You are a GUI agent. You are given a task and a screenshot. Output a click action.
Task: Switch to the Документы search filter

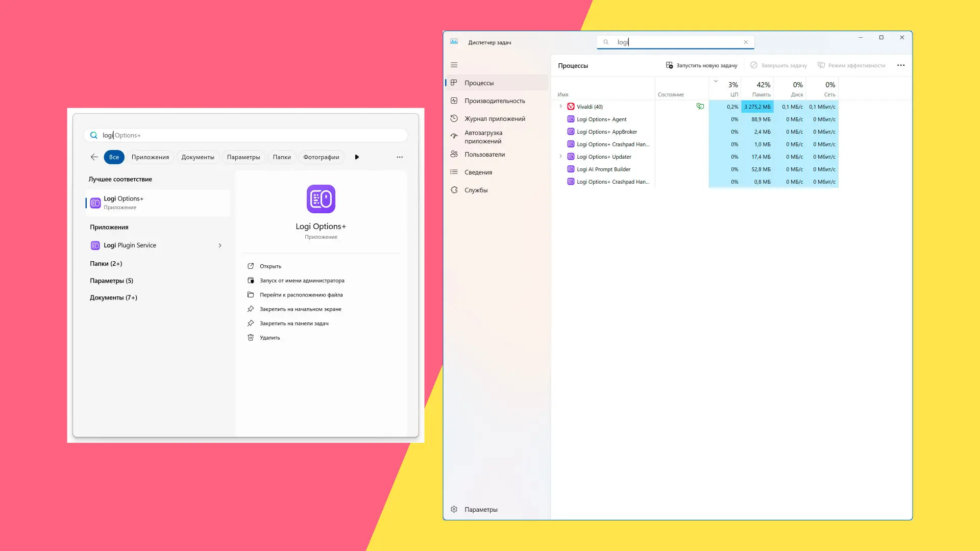198,157
